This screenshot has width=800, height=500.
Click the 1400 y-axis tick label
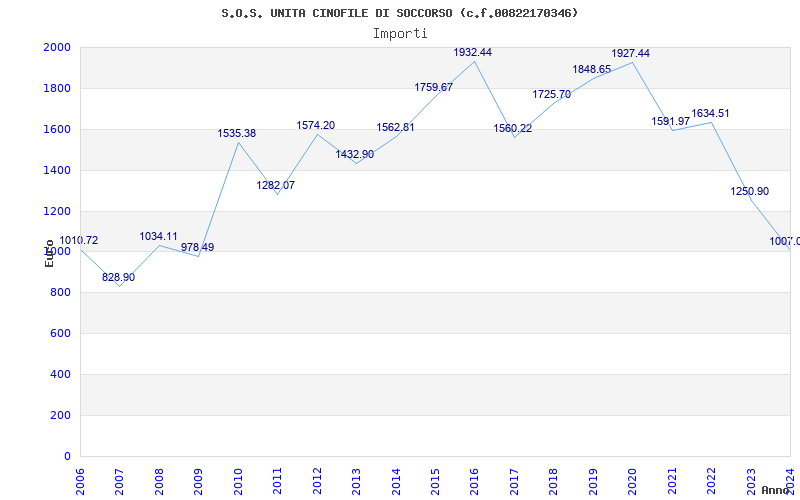click(57, 170)
